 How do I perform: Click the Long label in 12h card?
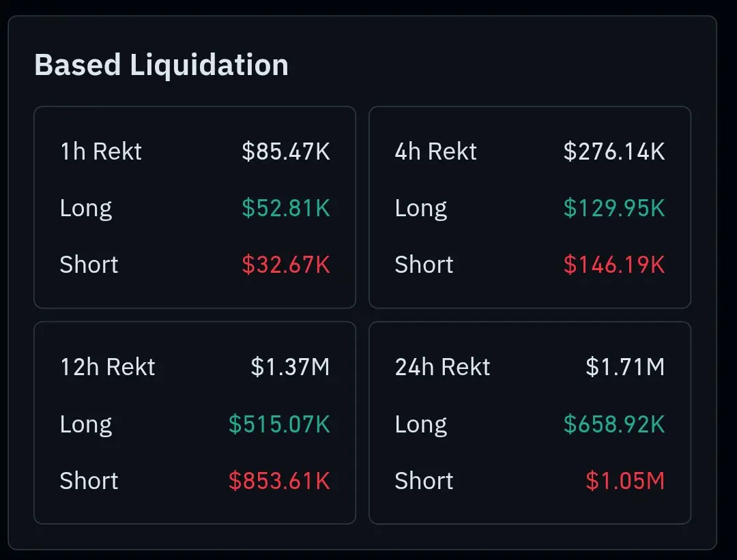pos(86,425)
